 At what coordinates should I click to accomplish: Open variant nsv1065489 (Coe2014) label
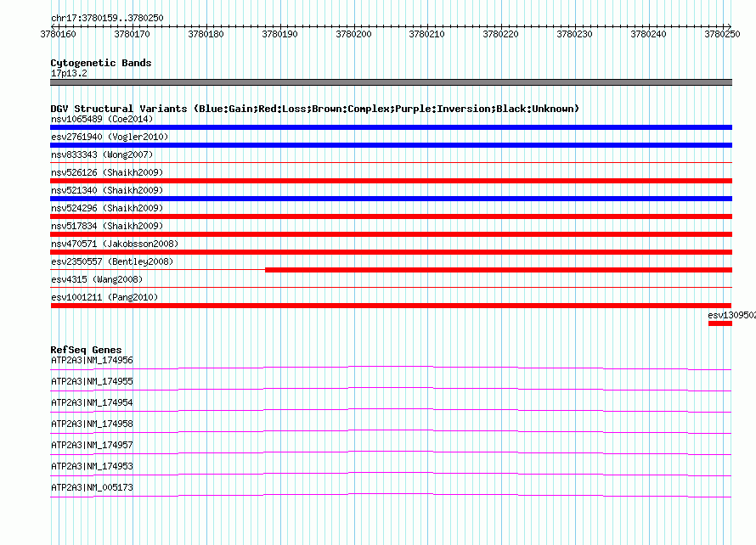pyautogui.click(x=102, y=119)
